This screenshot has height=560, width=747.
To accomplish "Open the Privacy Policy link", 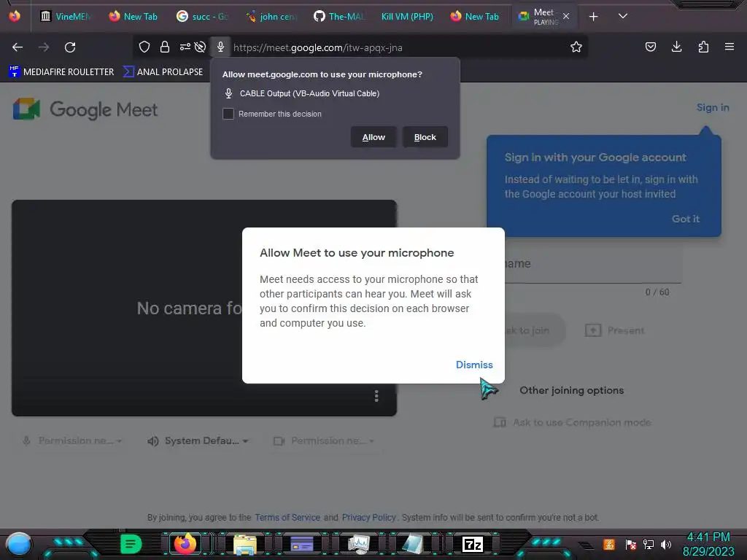I will (368, 518).
